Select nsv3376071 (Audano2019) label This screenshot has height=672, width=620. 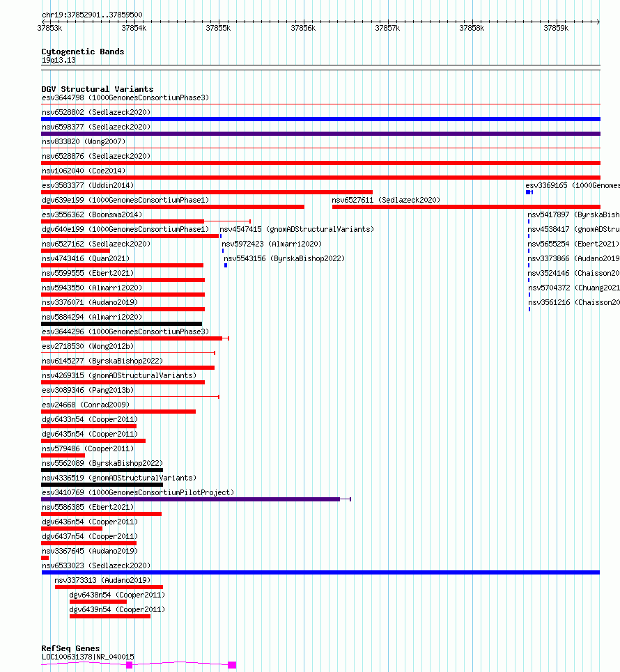[x=90, y=302]
